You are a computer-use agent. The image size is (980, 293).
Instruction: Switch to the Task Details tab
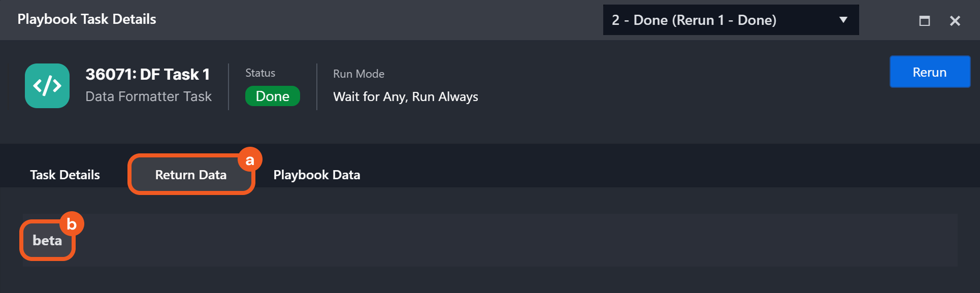pos(65,175)
